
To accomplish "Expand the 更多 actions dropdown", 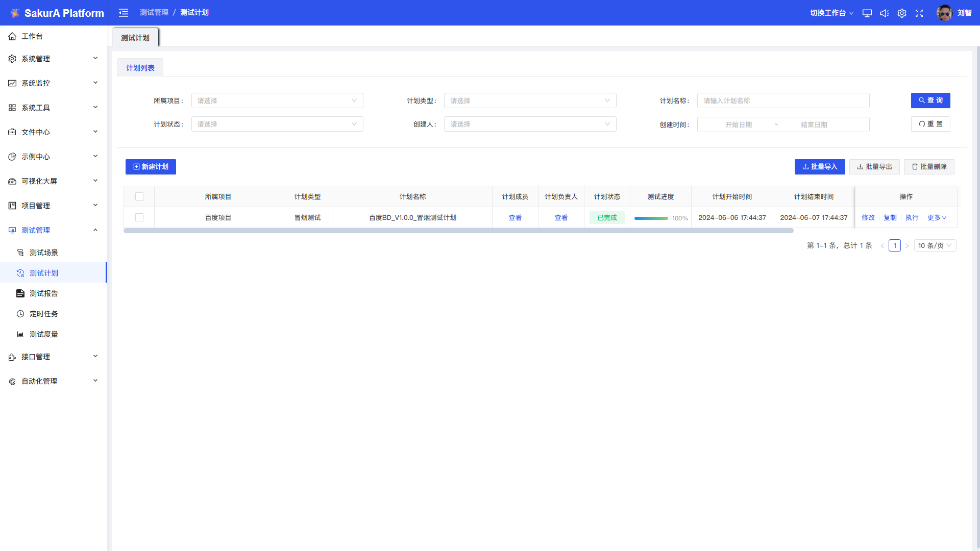I will point(937,217).
